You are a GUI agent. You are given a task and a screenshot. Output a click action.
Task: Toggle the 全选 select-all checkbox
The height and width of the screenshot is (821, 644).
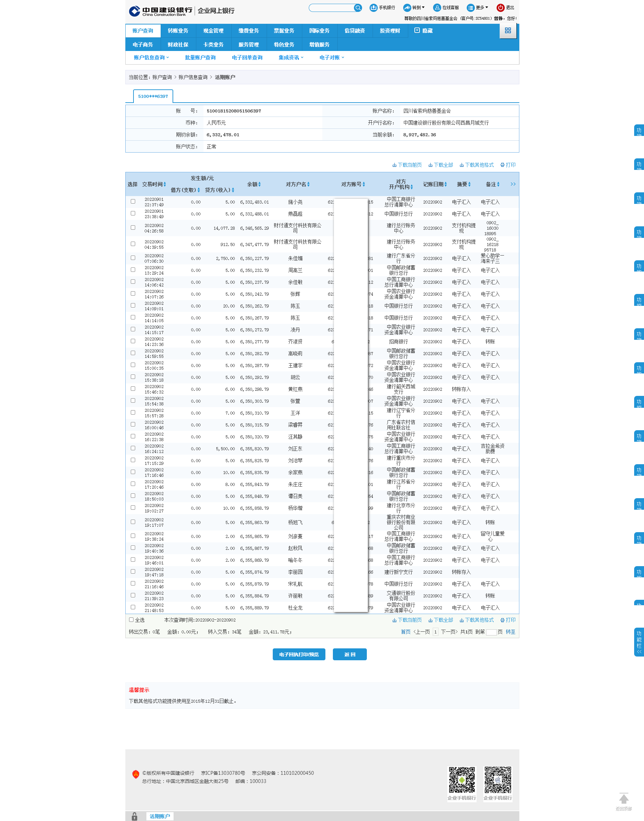[x=131, y=619]
